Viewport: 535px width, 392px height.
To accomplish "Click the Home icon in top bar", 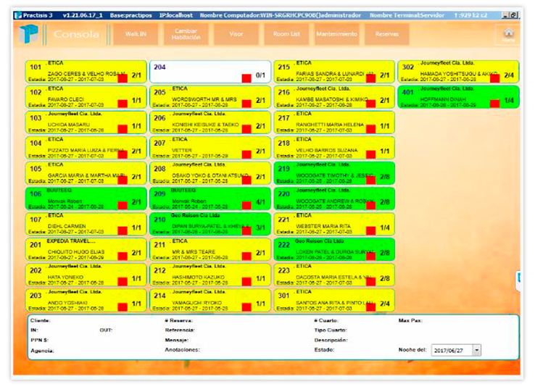I will click(x=508, y=34).
